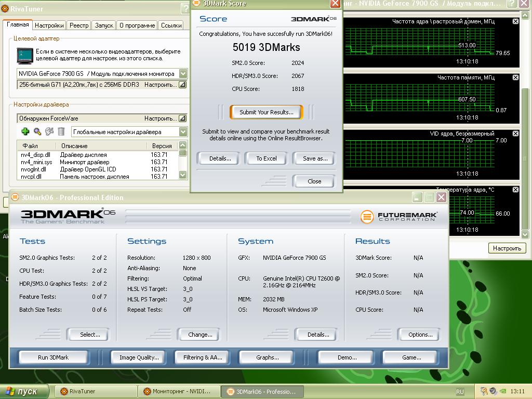Click the taskbar clock showing 13:11
Viewport: 532px width, 399px height.
(x=517, y=392)
